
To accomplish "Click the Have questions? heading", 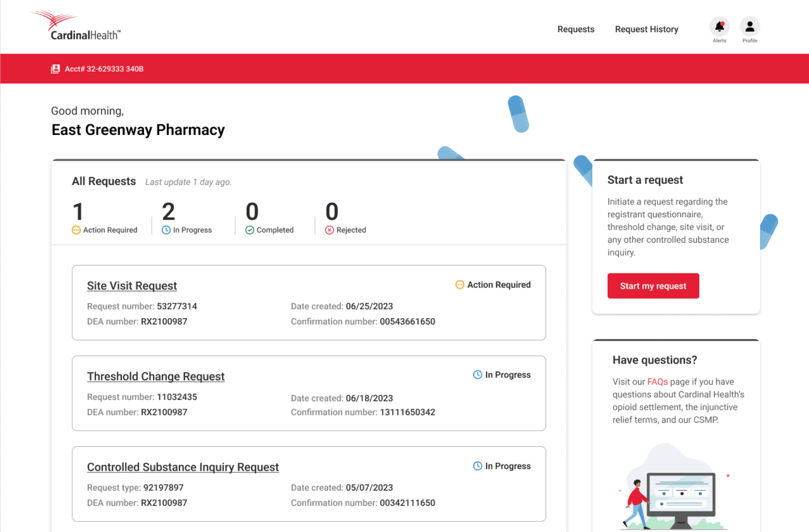I will coord(655,360).
